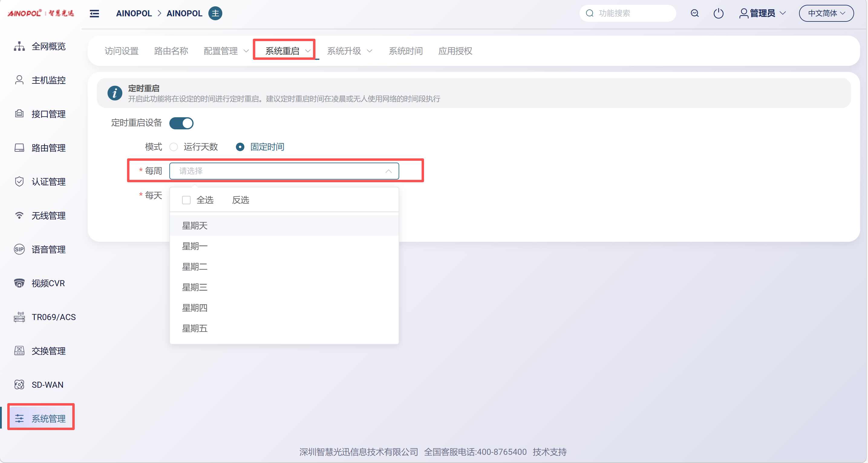The image size is (868, 463).
Task: Open the 中文简体 language dropdown
Action: pyautogui.click(x=826, y=14)
